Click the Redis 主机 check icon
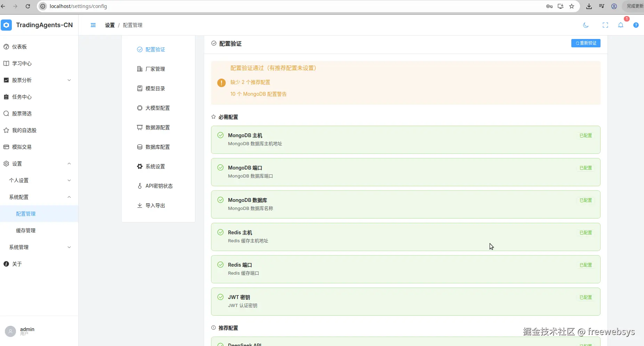This screenshot has height=346, width=644. [x=220, y=232]
